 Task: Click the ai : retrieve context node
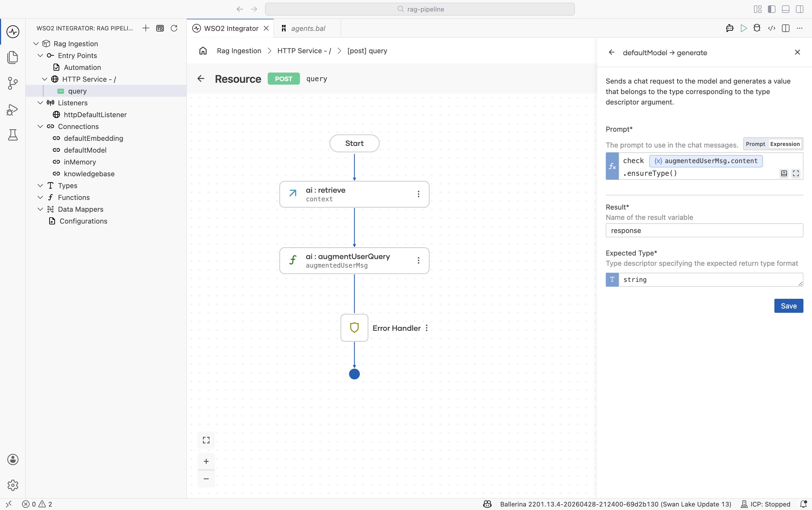pyautogui.click(x=354, y=194)
